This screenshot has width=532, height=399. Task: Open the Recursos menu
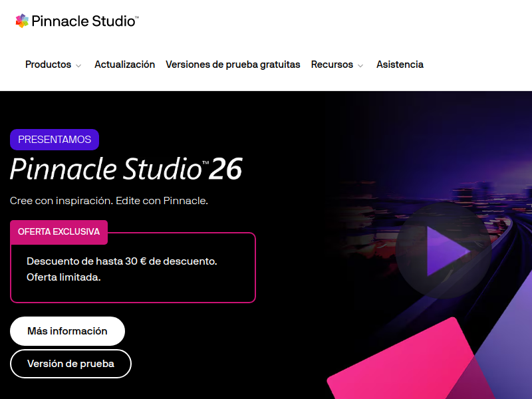click(x=332, y=65)
